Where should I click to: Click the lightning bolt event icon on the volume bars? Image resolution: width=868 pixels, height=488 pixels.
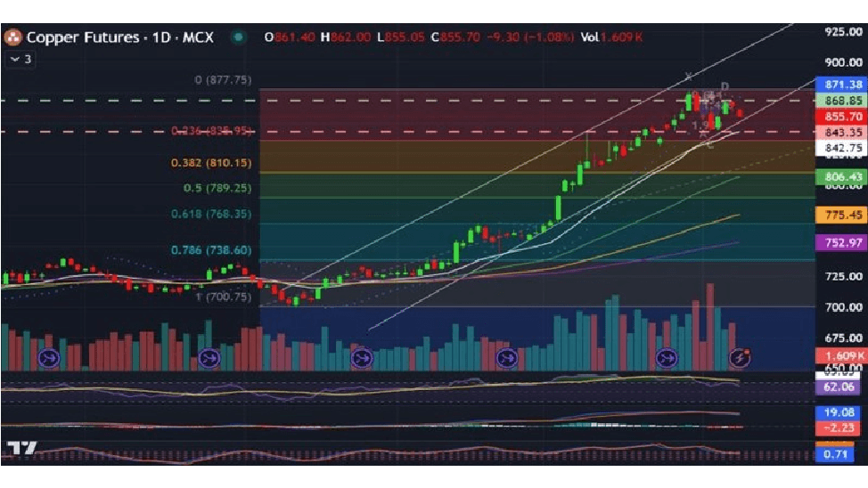pos(738,357)
